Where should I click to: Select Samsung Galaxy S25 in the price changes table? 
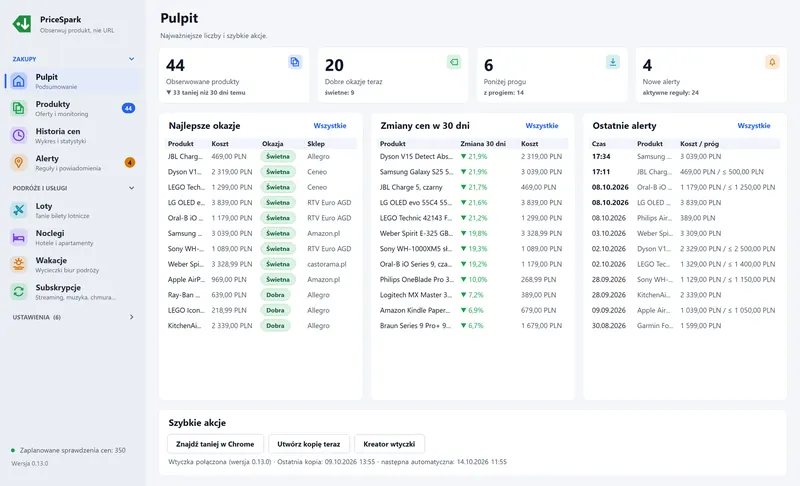click(472, 172)
